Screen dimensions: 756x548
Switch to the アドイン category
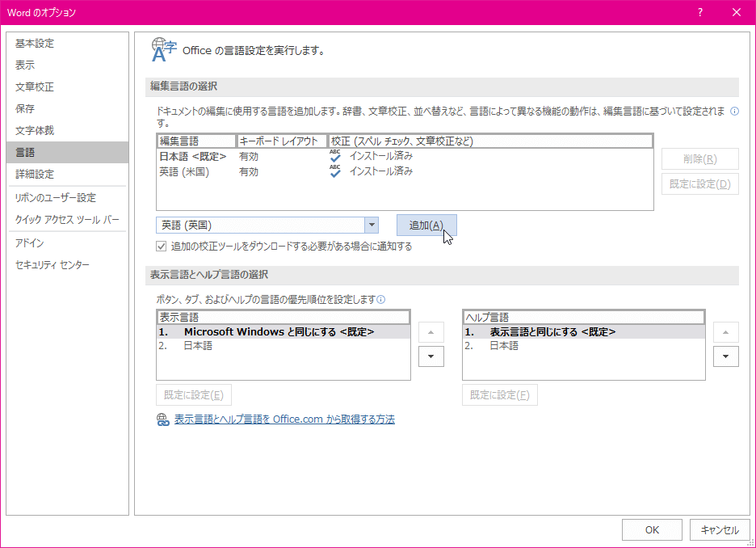pos(68,242)
